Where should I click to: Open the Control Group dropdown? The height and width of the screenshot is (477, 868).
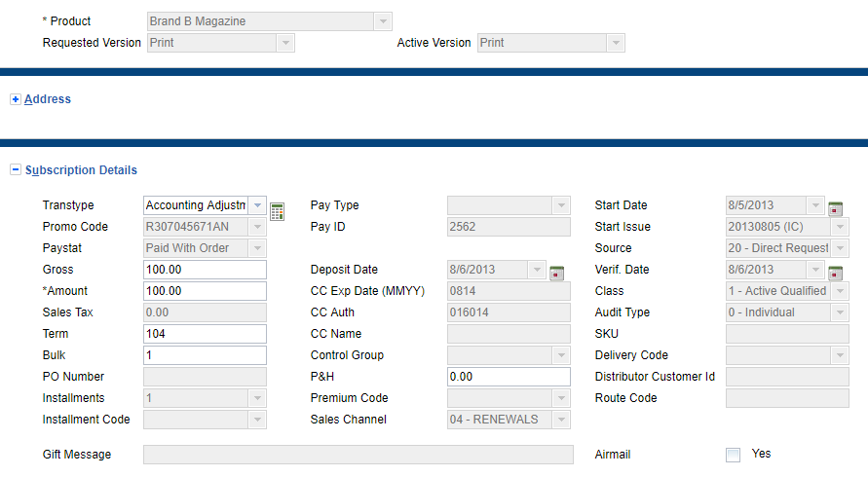[x=560, y=355]
